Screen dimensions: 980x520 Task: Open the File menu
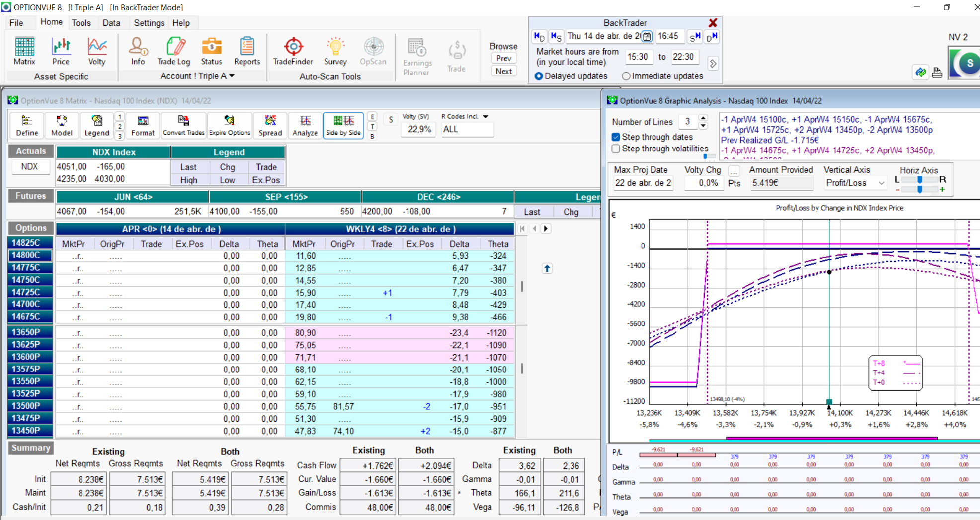[16, 23]
